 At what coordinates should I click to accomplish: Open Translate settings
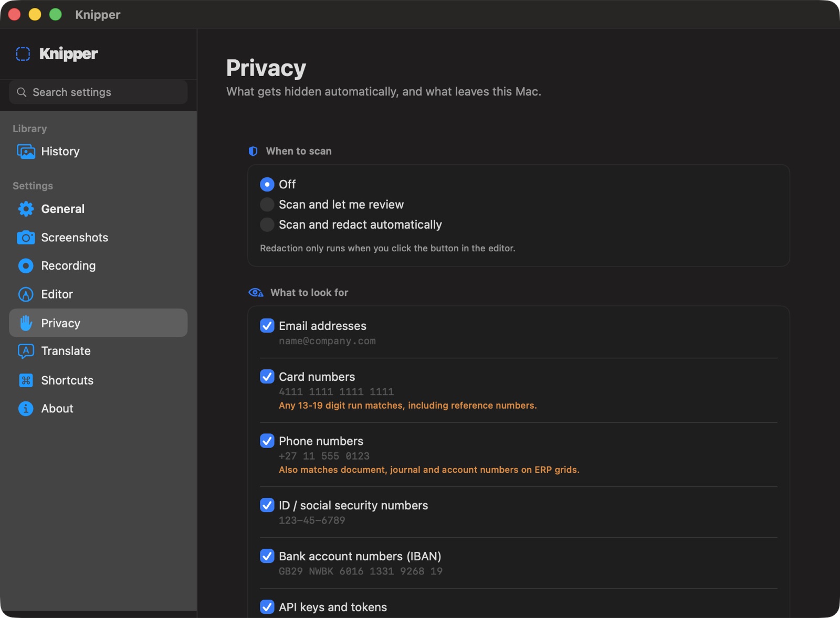(98, 351)
